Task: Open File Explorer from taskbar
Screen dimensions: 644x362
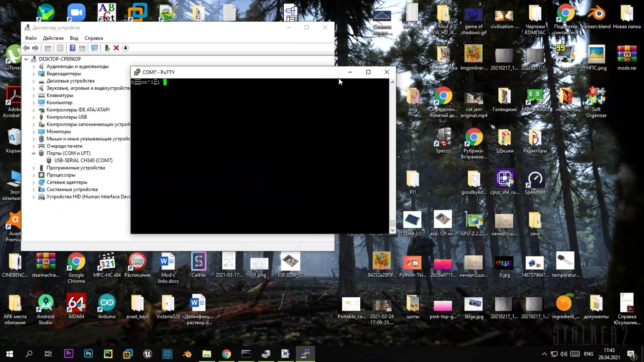Action: tap(206, 354)
